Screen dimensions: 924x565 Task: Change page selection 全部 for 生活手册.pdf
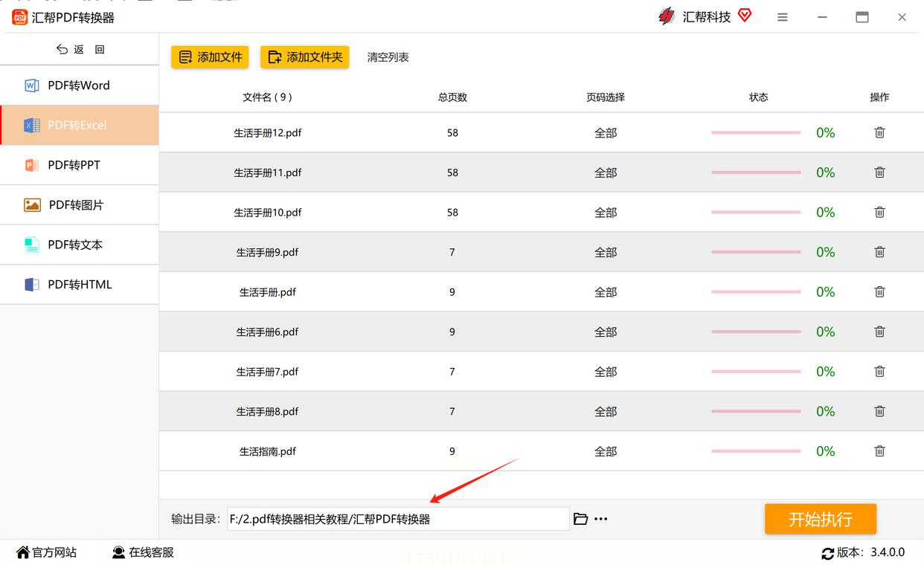pyautogui.click(x=606, y=292)
